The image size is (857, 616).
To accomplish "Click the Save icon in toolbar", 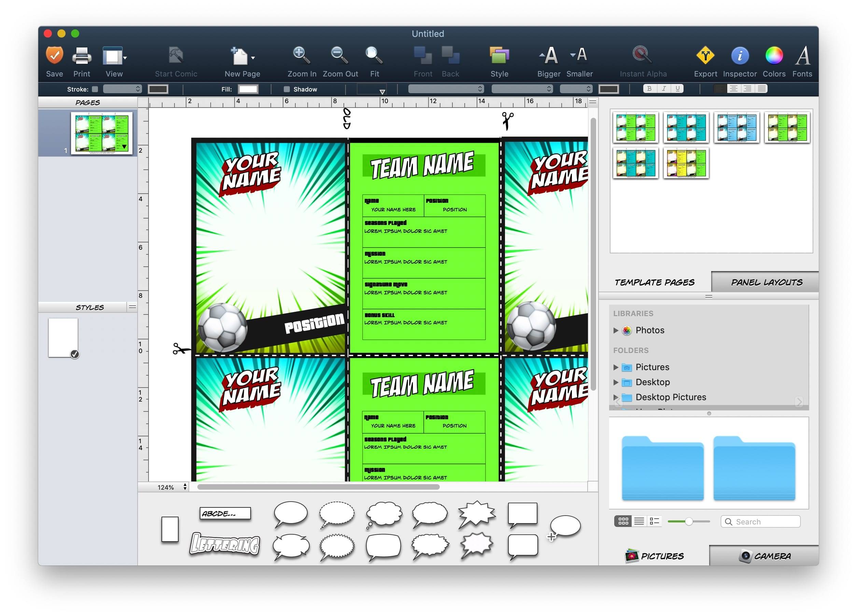I will 54,56.
